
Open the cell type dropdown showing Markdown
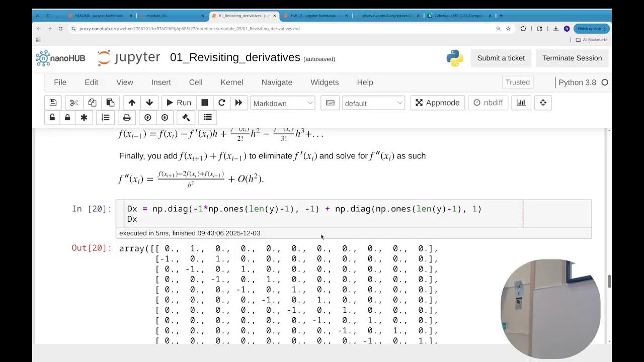tap(283, 103)
